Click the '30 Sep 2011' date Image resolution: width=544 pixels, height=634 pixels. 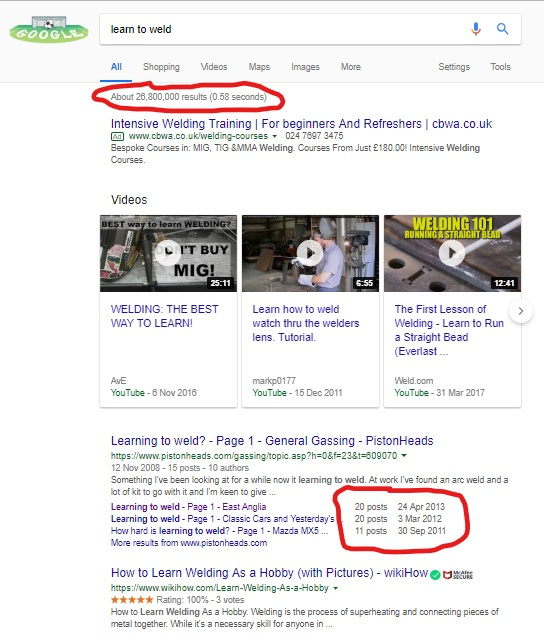[x=421, y=531]
